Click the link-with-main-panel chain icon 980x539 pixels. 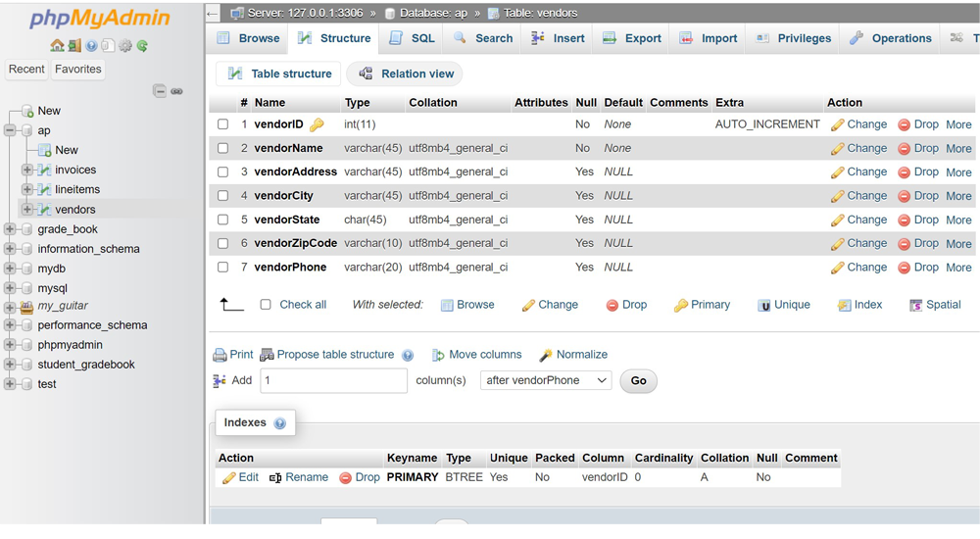176,91
